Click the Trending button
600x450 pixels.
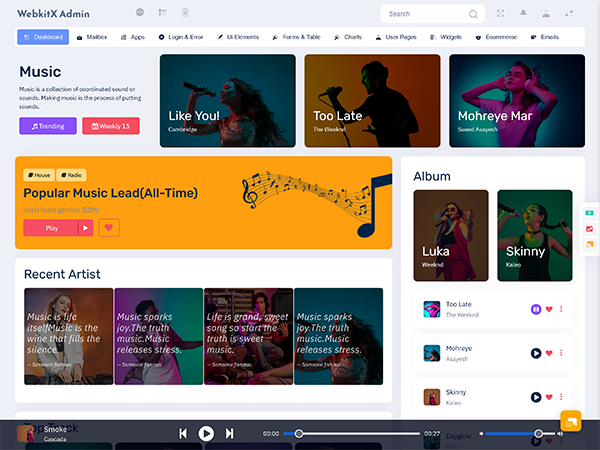tap(47, 126)
